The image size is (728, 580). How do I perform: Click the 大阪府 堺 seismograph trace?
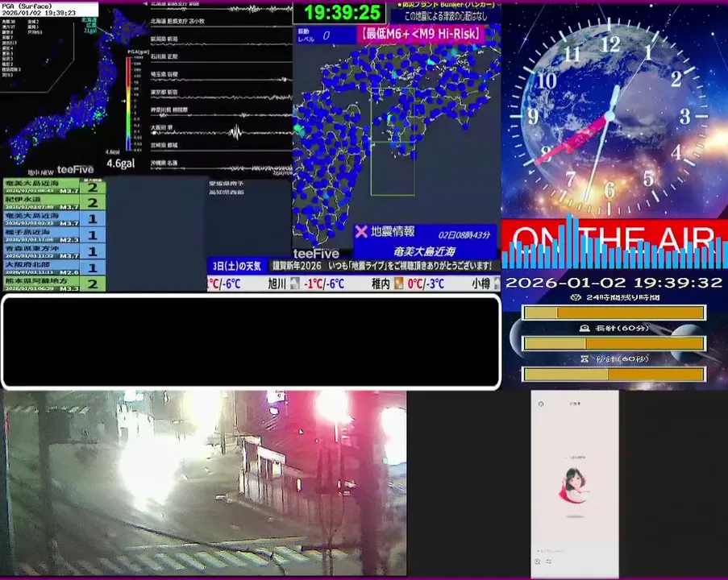click(x=222, y=132)
